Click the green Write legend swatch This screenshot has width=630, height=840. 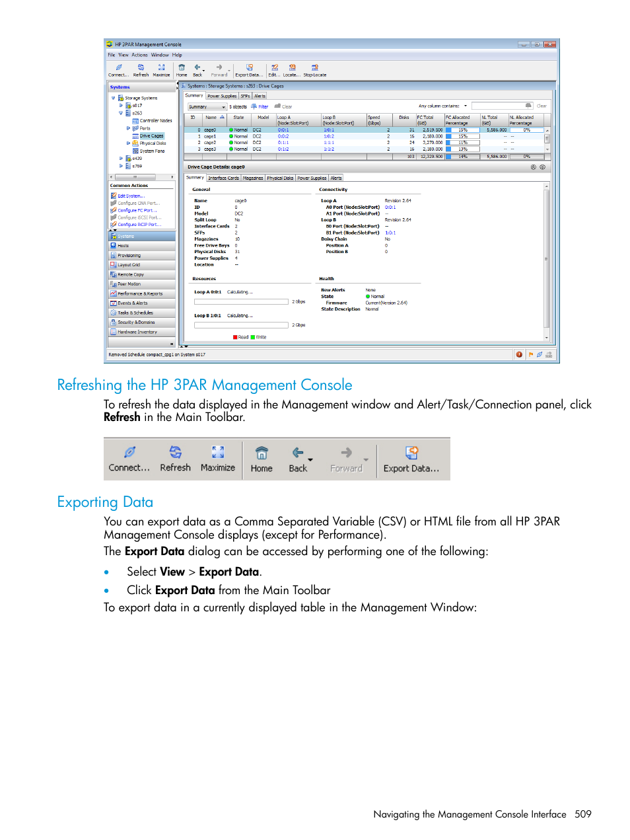pos(253,337)
